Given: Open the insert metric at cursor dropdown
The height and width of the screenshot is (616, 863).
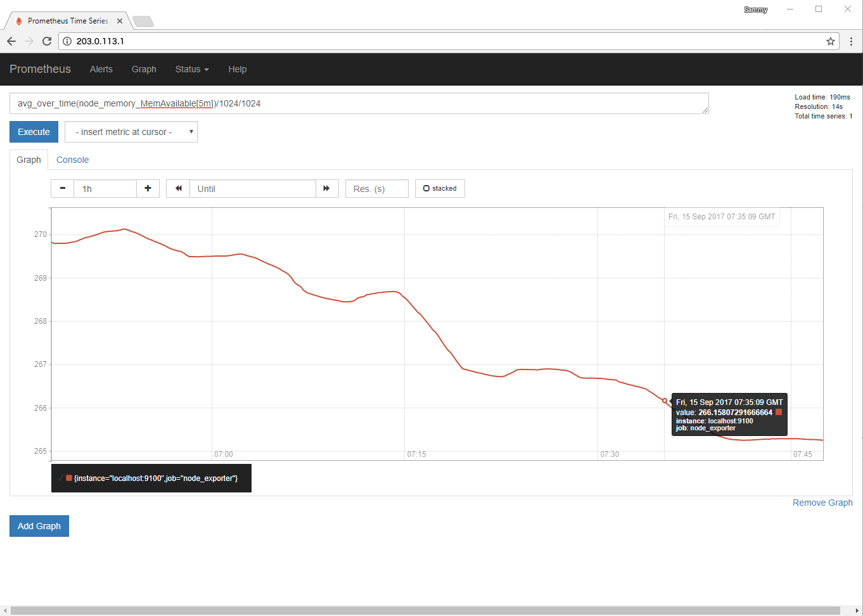Looking at the screenshot, I should [131, 132].
